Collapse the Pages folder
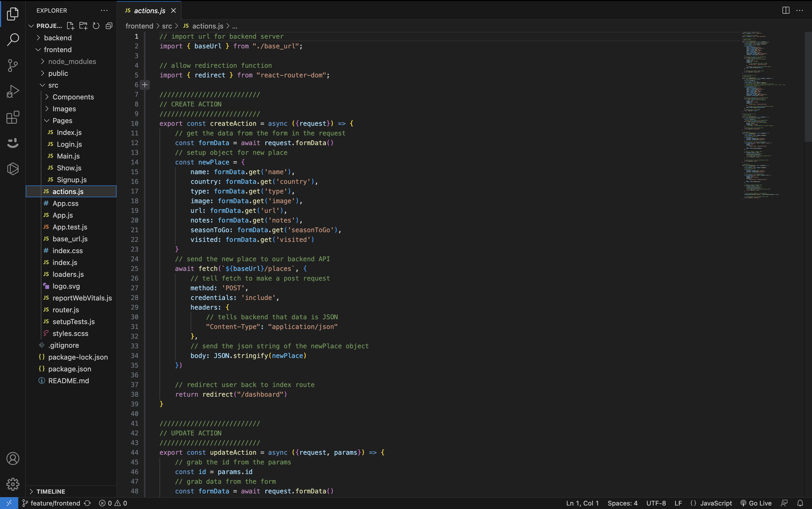This screenshot has height=509, width=812. click(x=62, y=120)
